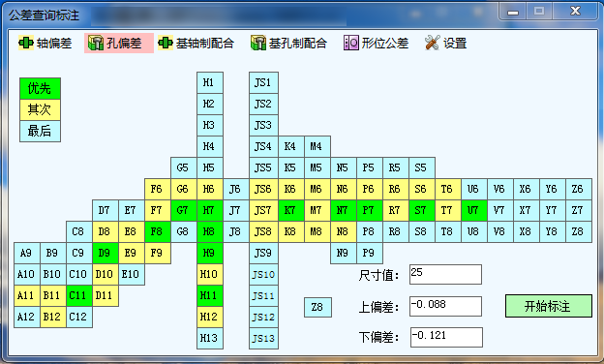Select tolerance zone Z6
This screenshot has width=604, height=364.
pyautogui.click(x=579, y=189)
